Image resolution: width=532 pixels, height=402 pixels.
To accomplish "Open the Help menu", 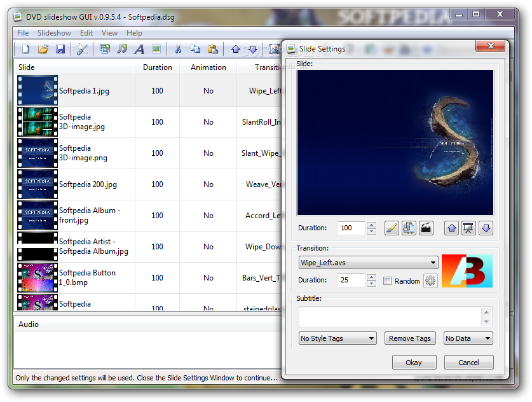I will [134, 33].
